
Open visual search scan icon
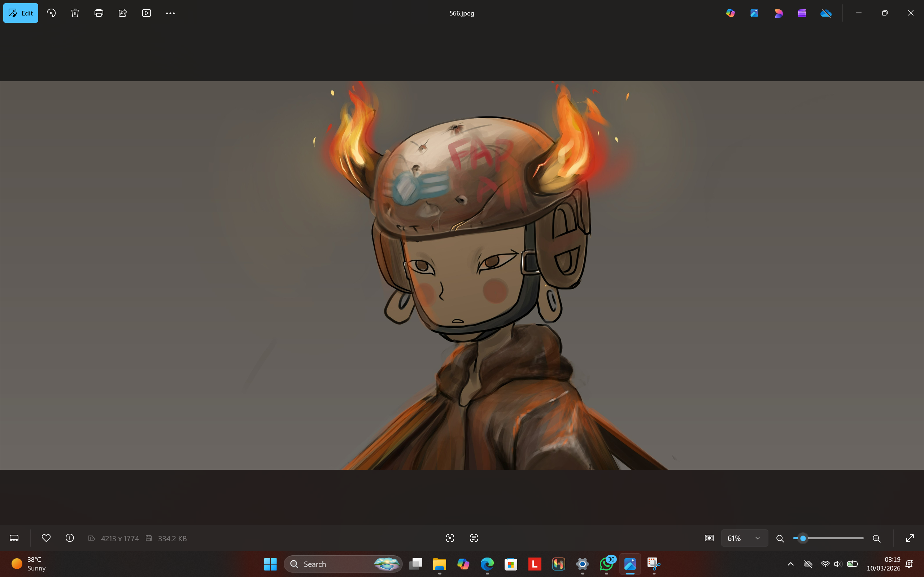tap(450, 538)
